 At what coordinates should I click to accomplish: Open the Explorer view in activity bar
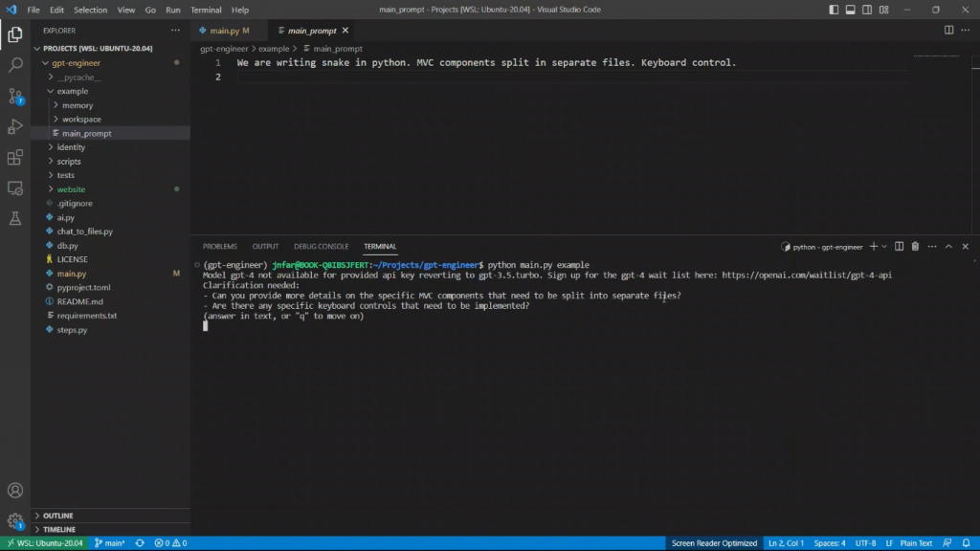[15, 34]
